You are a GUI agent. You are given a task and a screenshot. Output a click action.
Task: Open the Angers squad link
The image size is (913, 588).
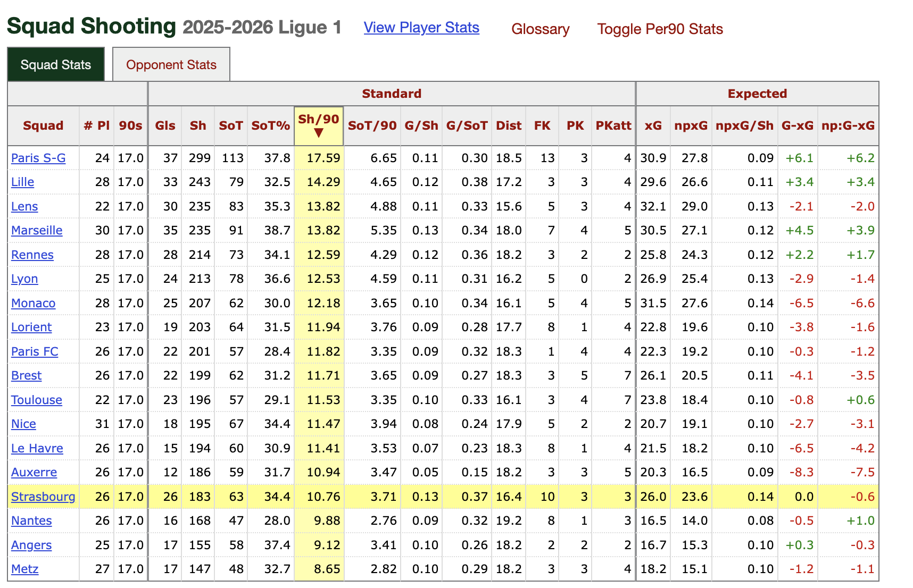point(31,545)
